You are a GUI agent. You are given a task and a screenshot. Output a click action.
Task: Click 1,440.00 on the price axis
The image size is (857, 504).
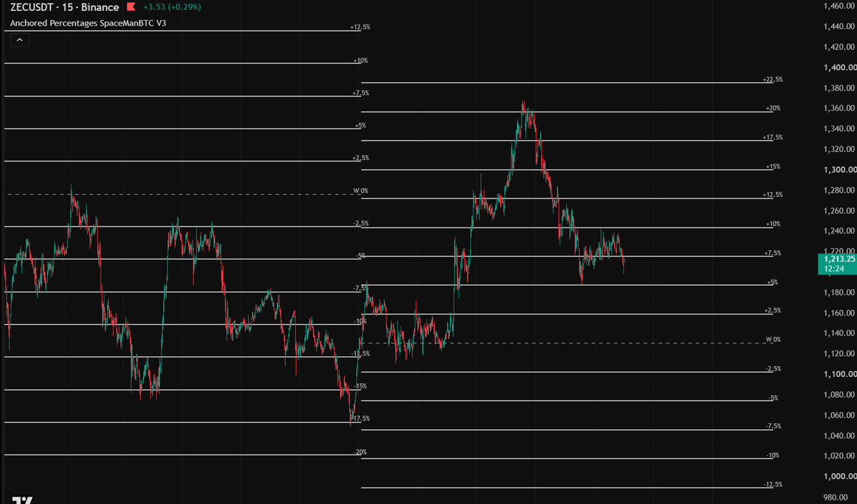tap(839, 26)
